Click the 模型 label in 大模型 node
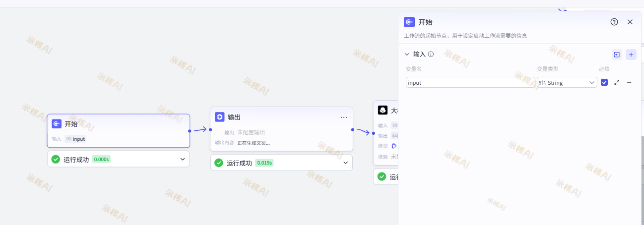 (383, 146)
